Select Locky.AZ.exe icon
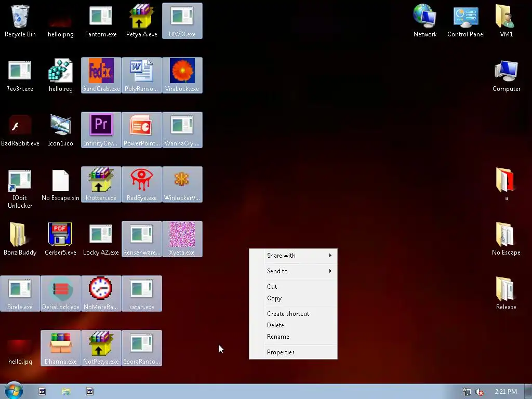The height and width of the screenshot is (399, 532). (x=101, y=239)
